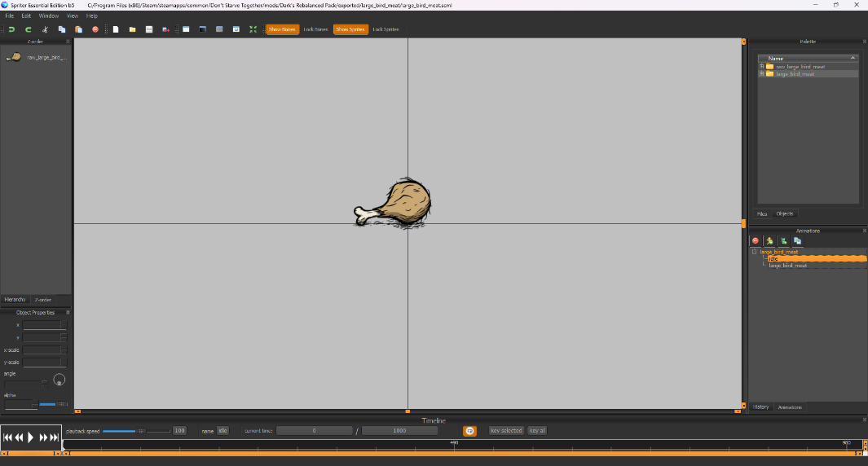Click the duplicate animation icon in the Animations panel
The image size is (868, 466).
[x=798, y=241]
